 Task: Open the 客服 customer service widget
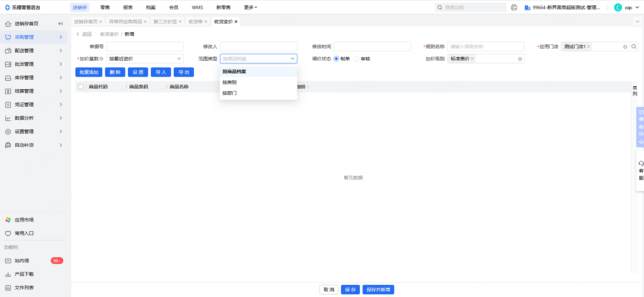(641, 171)
